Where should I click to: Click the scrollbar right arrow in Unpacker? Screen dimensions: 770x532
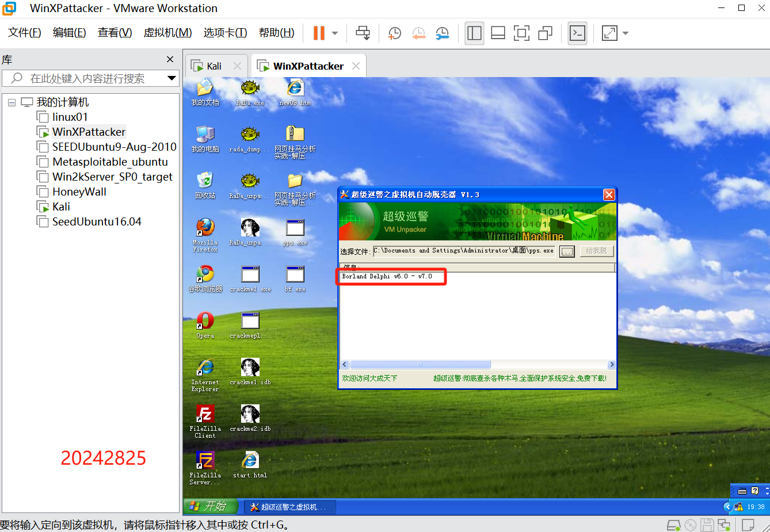612,364
